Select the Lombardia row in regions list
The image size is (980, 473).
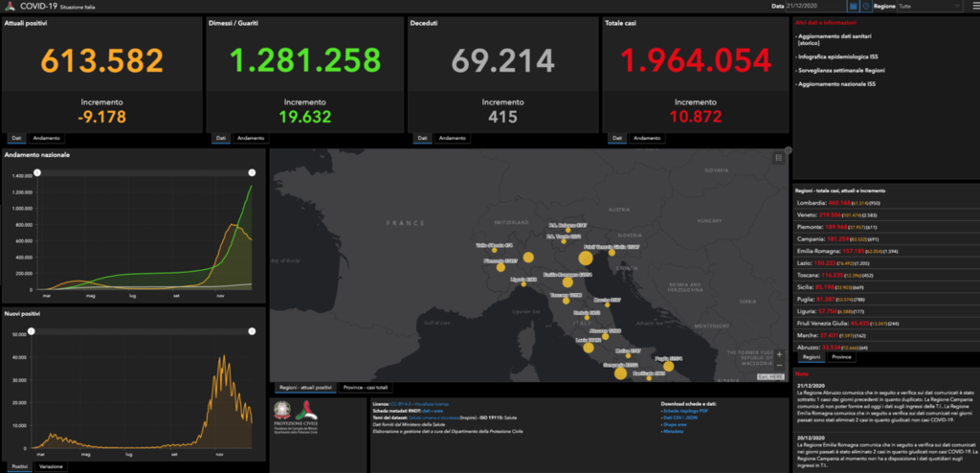pyautogui.click(x=884, y=203)
